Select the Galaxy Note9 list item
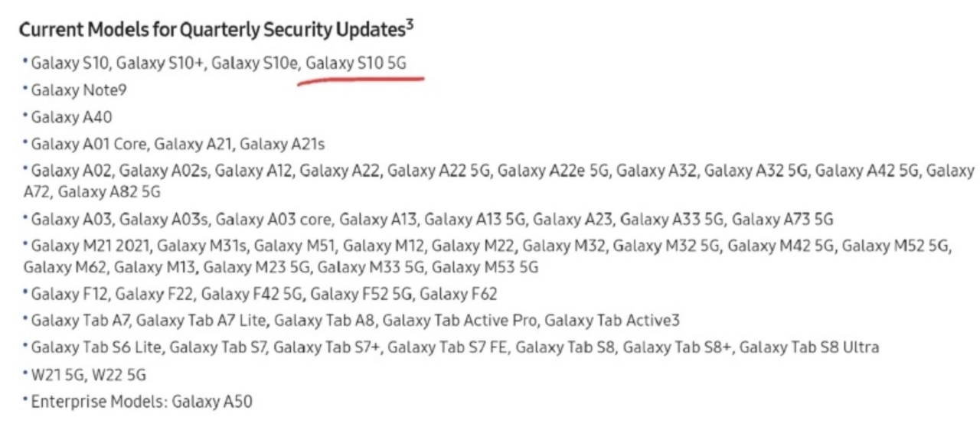The image size is (980, 427). pos(79,90)
